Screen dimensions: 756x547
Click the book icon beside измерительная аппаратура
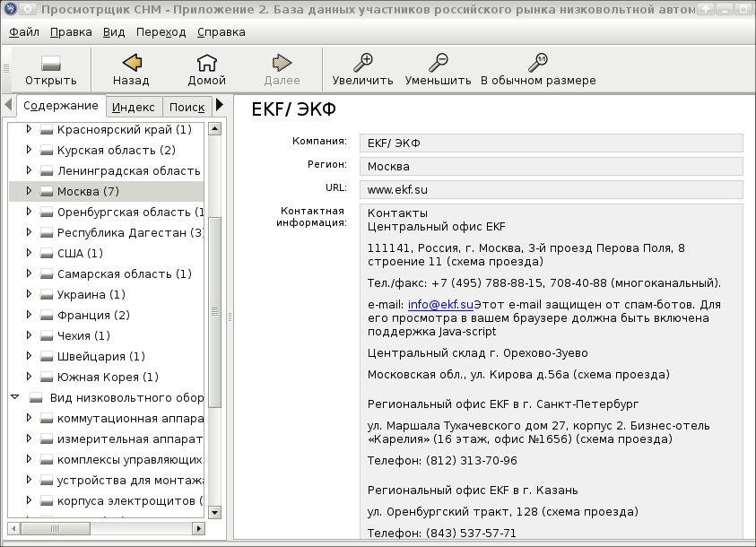pyautogui.click(x=47, y=439)
